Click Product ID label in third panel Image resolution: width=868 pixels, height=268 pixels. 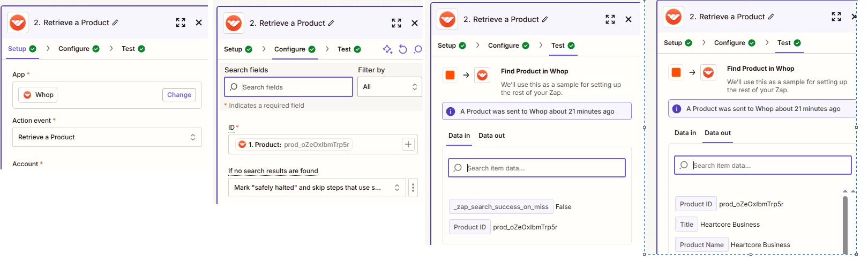470,227
